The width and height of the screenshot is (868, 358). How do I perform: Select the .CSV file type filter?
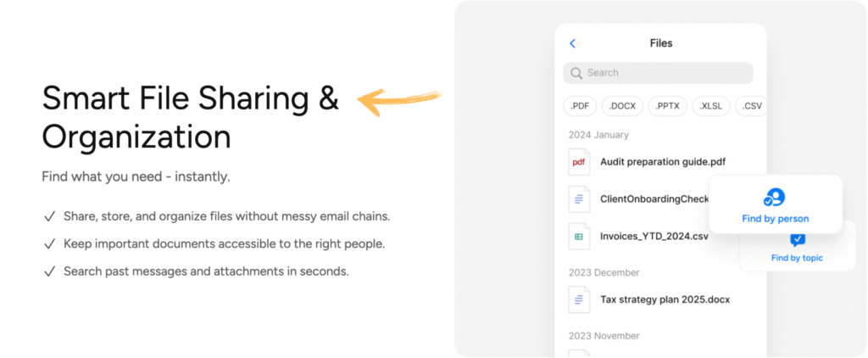751,106
